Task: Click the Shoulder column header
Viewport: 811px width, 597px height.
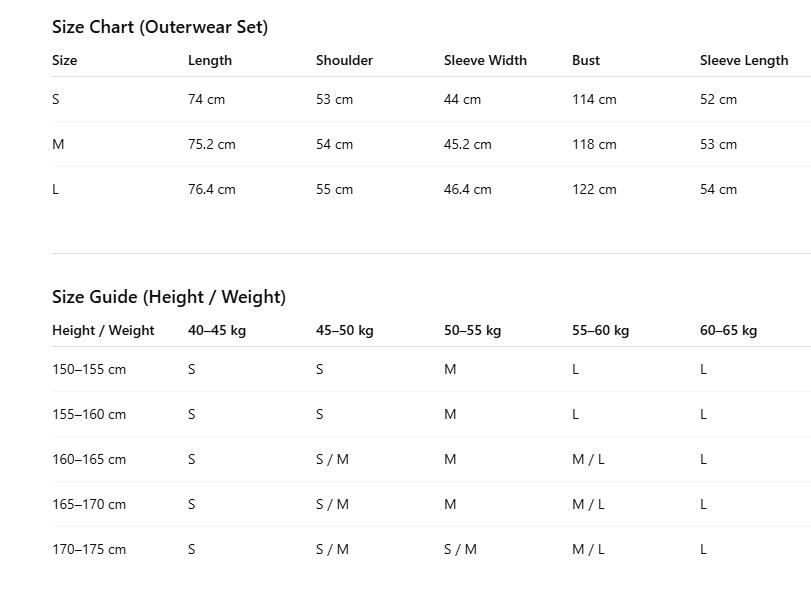Action: coord(344,61)
